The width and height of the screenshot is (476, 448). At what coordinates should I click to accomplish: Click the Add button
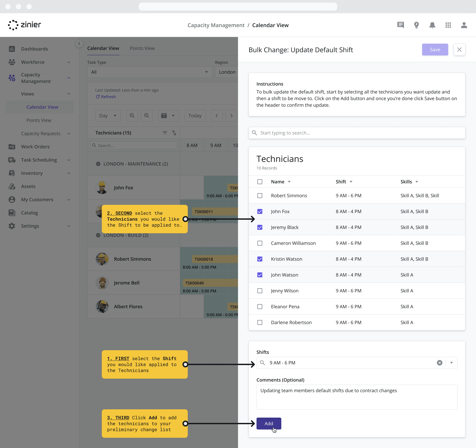point(269,423)
